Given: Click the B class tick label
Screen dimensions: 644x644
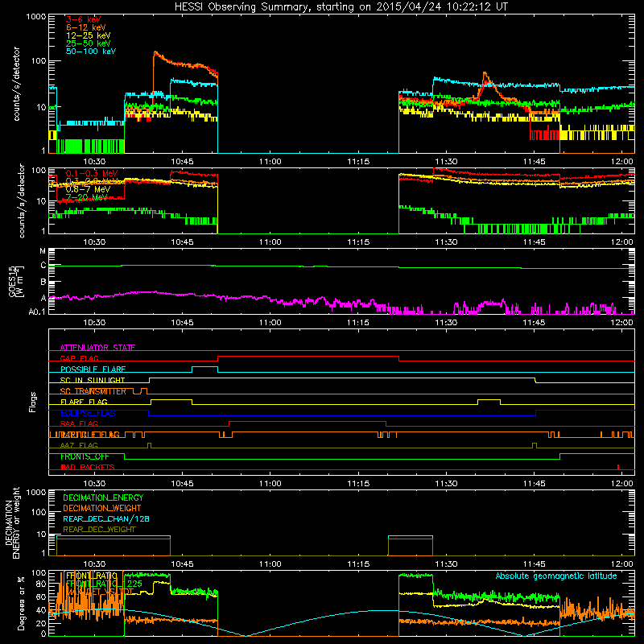Looking at the screenshot, I should [x=43, y=282].
